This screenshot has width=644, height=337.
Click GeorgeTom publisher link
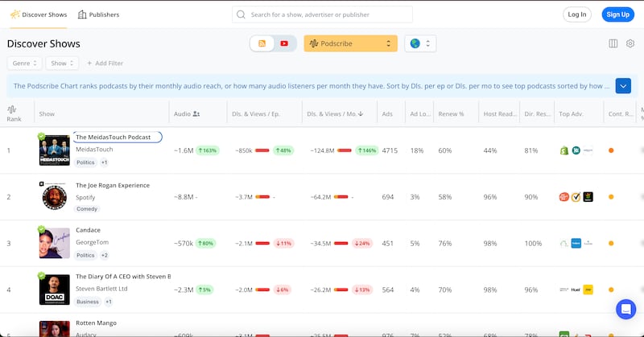click(x=92, y=242)
